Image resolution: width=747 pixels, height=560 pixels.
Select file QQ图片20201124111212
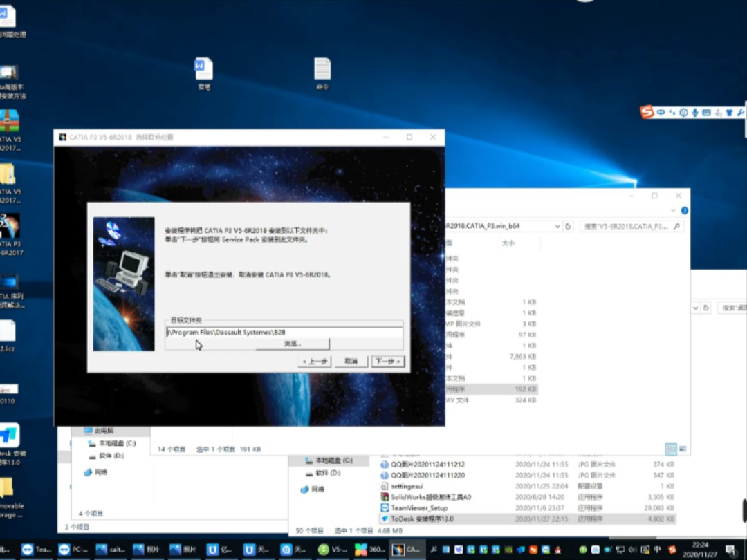tap(527, 465)
